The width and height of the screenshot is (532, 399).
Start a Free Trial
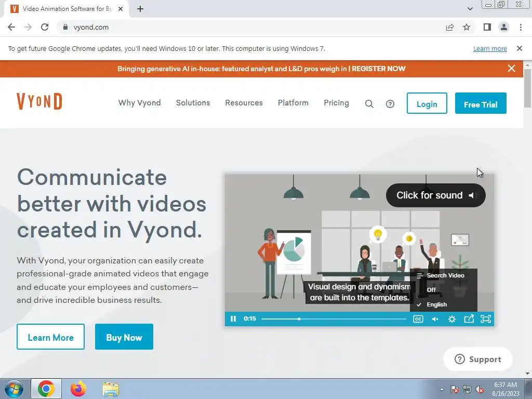click(x=481, y=103)
